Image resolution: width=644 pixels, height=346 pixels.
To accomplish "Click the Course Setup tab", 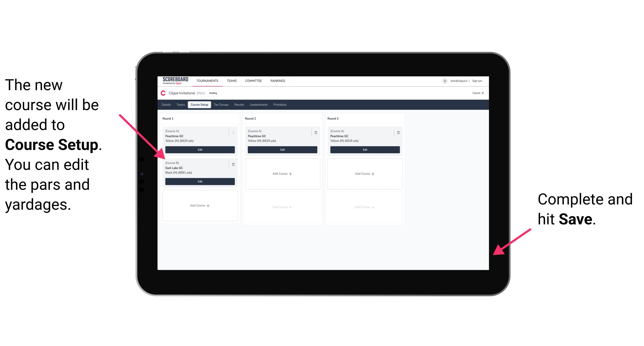I will (x=199, y=104).
